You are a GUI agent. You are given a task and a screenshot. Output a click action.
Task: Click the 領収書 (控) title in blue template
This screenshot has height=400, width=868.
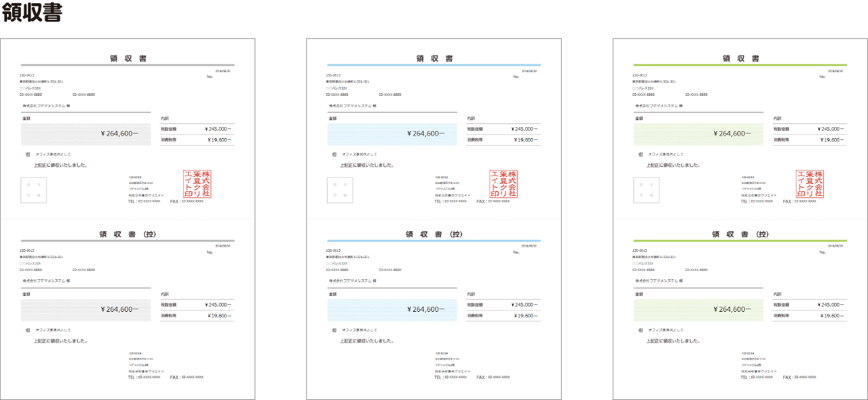tap(434, 234)
